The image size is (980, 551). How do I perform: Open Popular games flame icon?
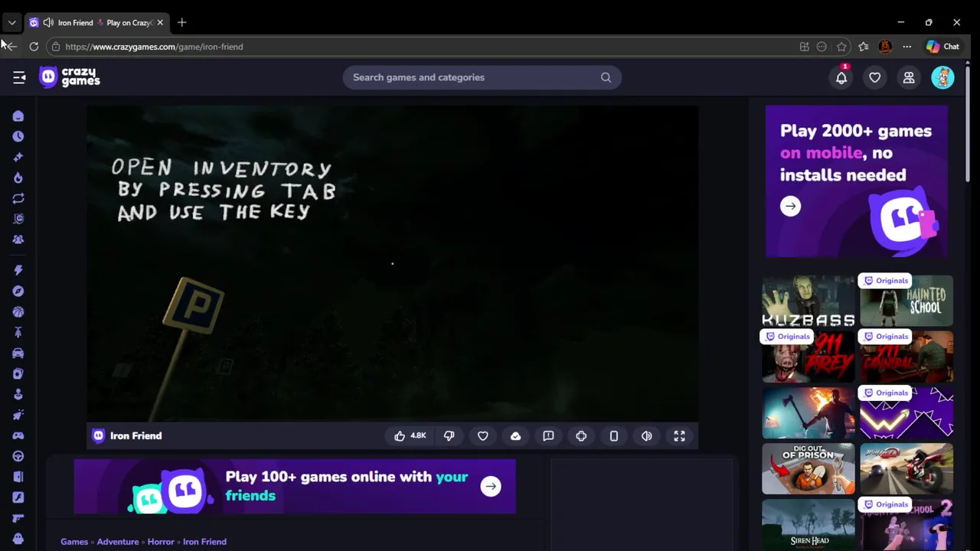pyautogui.click(x=18, y=178)
